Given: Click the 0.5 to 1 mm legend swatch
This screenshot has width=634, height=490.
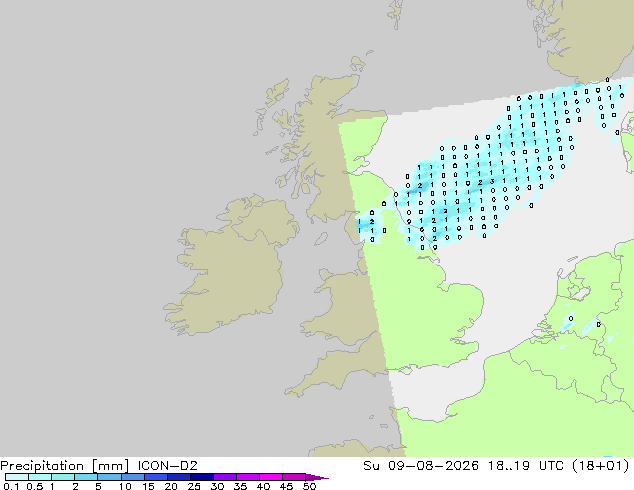Looking at the screenshot, I should (x=40, y=477).
